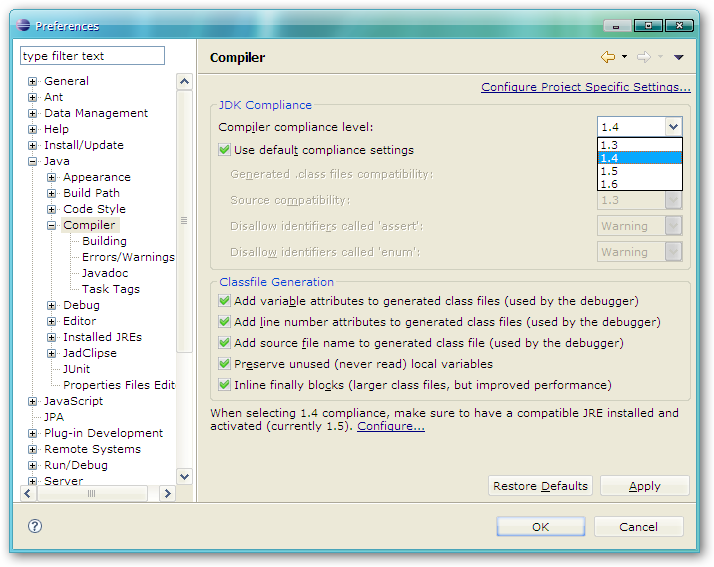This screenshot has height=567, width=714.
Task: Expand the Data Management tree node
Action: pos(32,113)
